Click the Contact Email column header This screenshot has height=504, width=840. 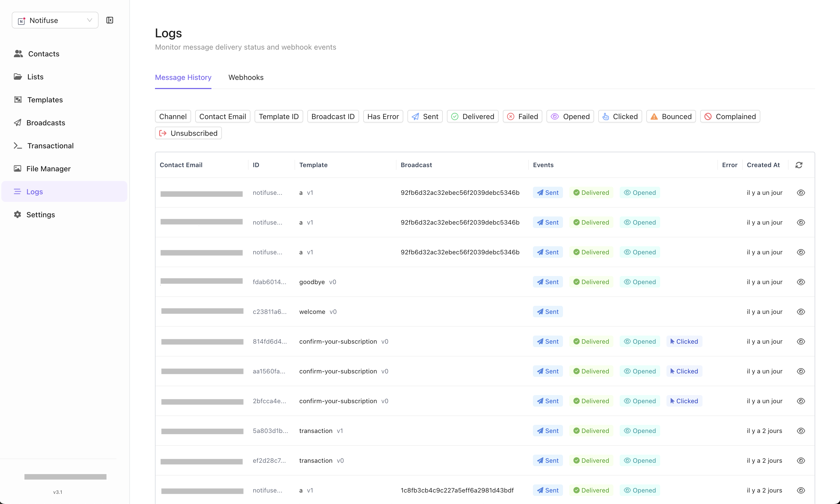coord(181,165)
